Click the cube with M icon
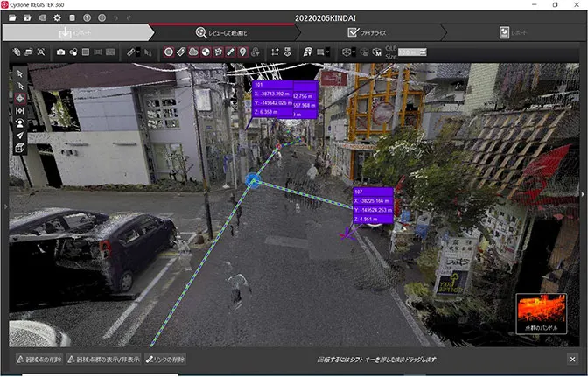The width and height of the screenshot is (588, 377). click(377, 52)
